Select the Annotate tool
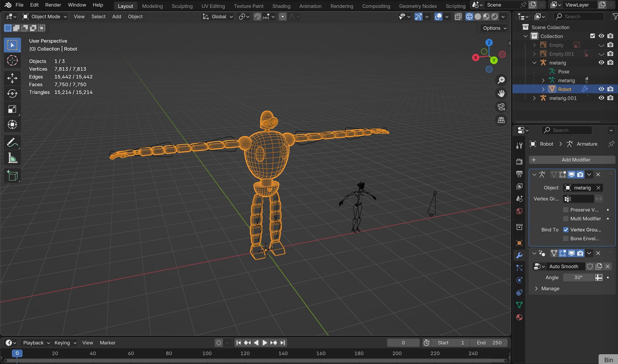Screen dimensions: 618x364 (x=12, y=143)
